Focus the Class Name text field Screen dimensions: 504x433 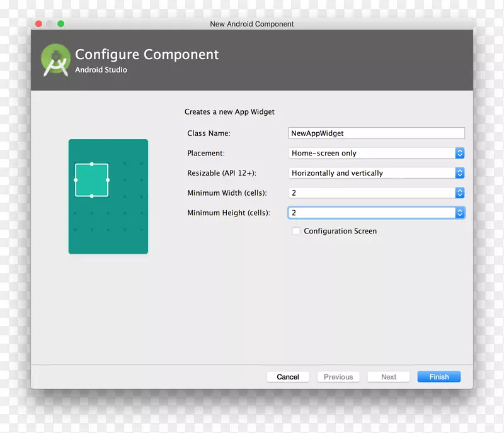[375, 133]
